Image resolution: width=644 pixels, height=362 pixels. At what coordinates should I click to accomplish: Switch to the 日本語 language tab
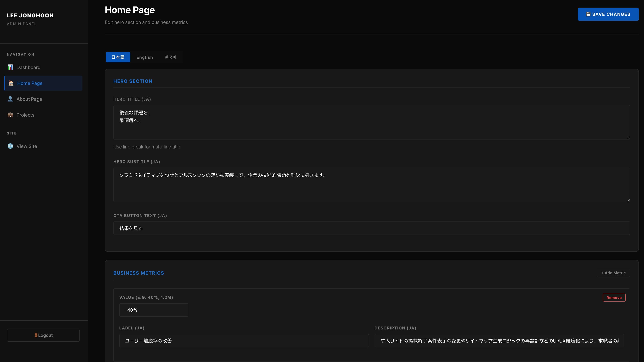click(118, 57)
